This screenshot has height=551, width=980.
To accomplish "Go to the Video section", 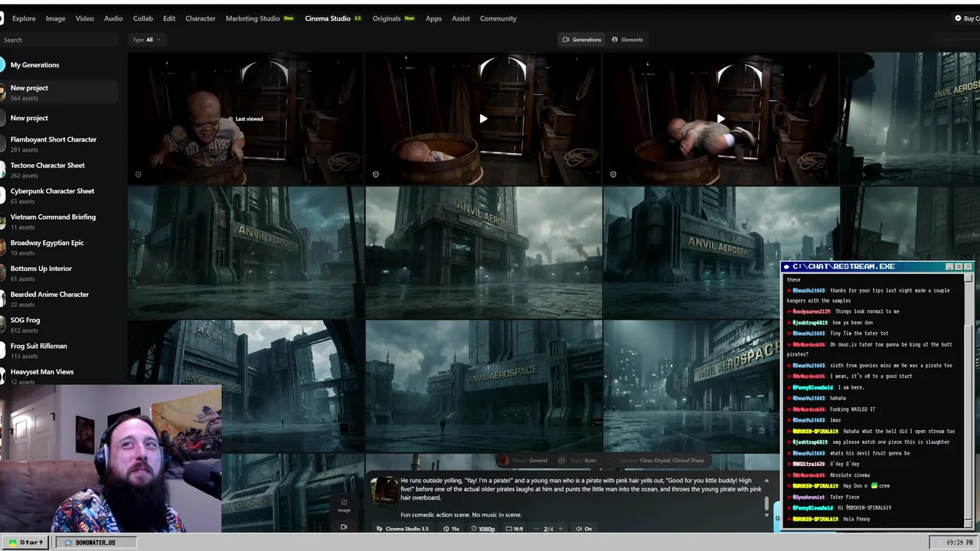I will pos(84,18).
